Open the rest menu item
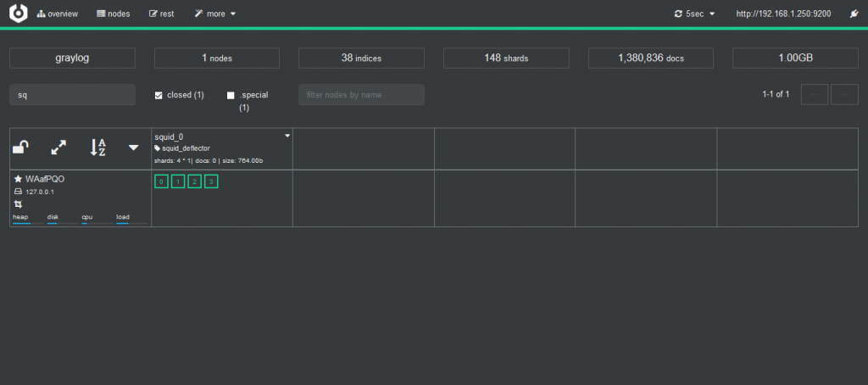The width and height of the screenshot is (868, 385). pyautogui.click(x=162, y=14)
